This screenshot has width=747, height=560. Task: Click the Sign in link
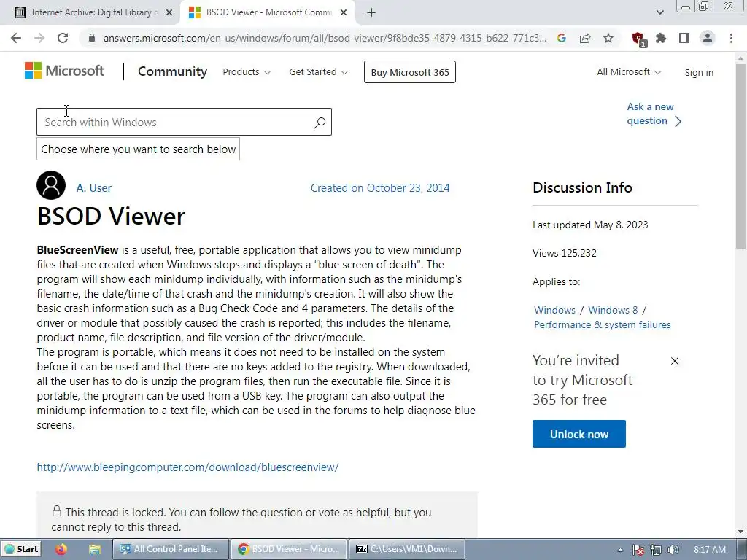click(699, 72)
